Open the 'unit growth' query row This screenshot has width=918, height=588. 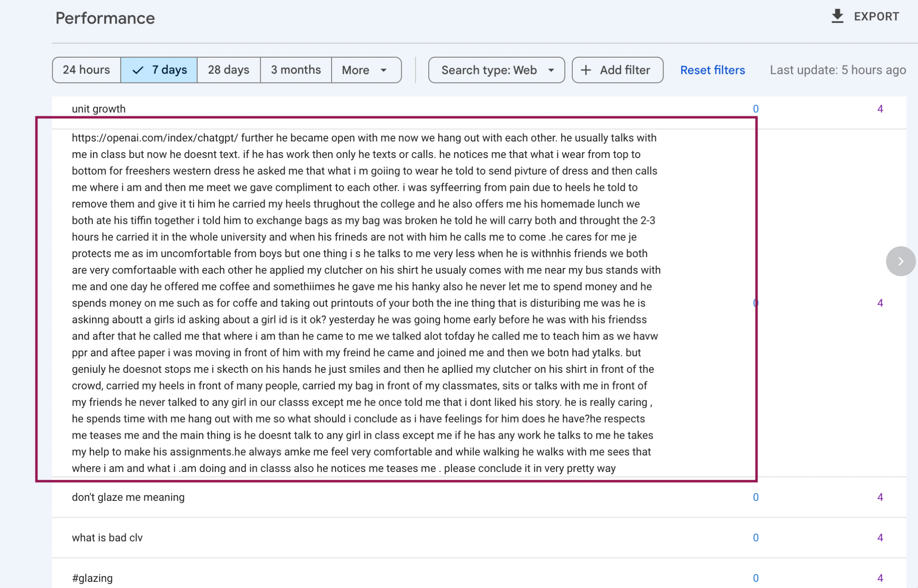[x=99, y=109]
